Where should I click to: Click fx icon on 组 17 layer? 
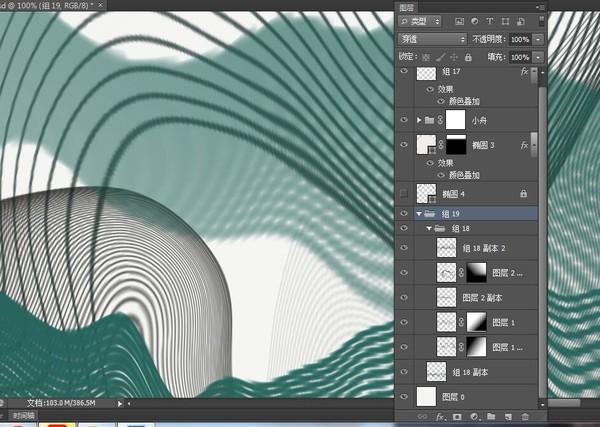(524, 71)
